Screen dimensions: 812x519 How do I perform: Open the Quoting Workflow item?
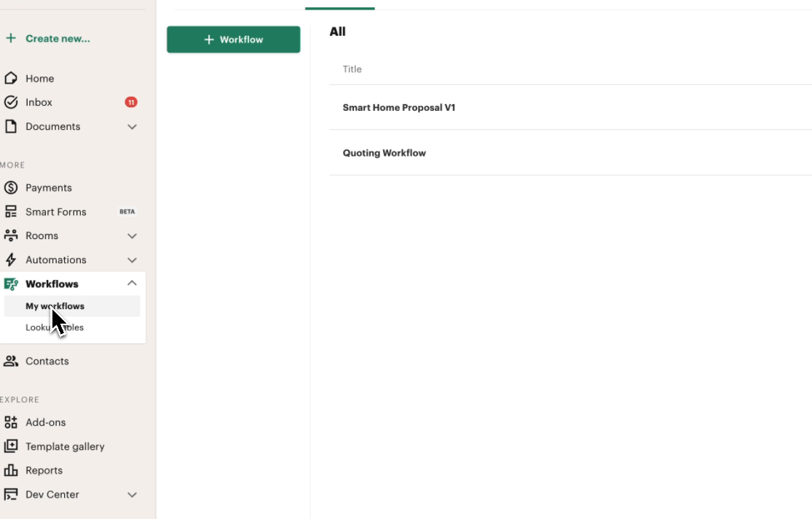[385, 152]
